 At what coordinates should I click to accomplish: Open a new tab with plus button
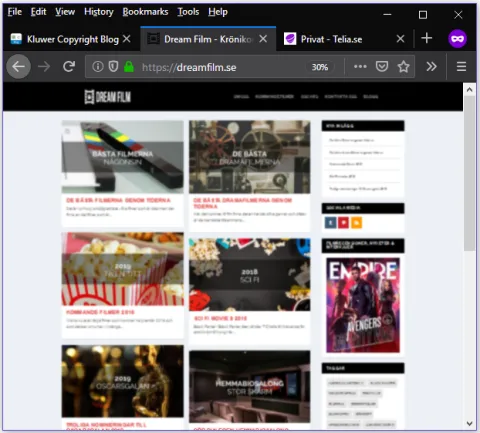(x=427, y=38)
